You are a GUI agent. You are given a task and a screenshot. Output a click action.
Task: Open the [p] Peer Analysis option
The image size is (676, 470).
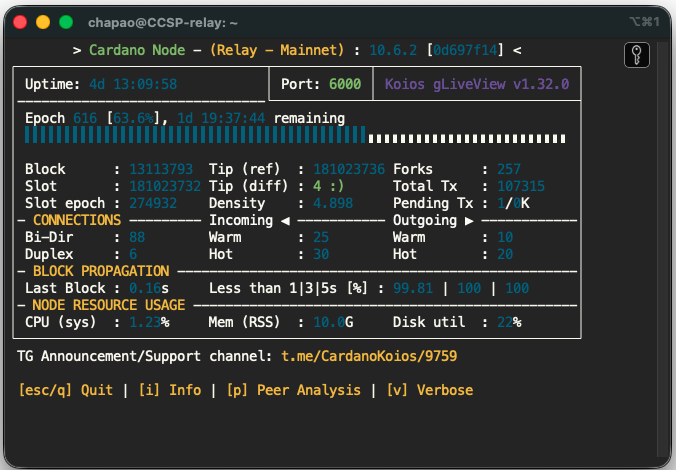click(293, 390)
